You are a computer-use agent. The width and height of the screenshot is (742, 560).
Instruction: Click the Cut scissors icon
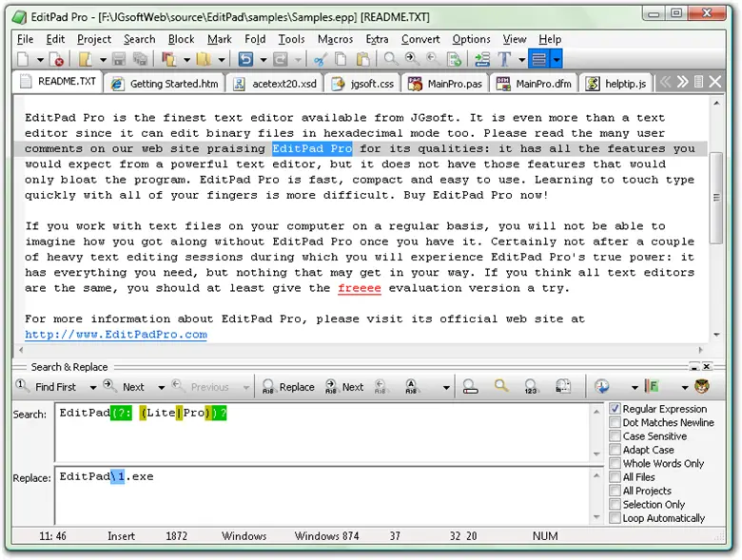[320, 60]
